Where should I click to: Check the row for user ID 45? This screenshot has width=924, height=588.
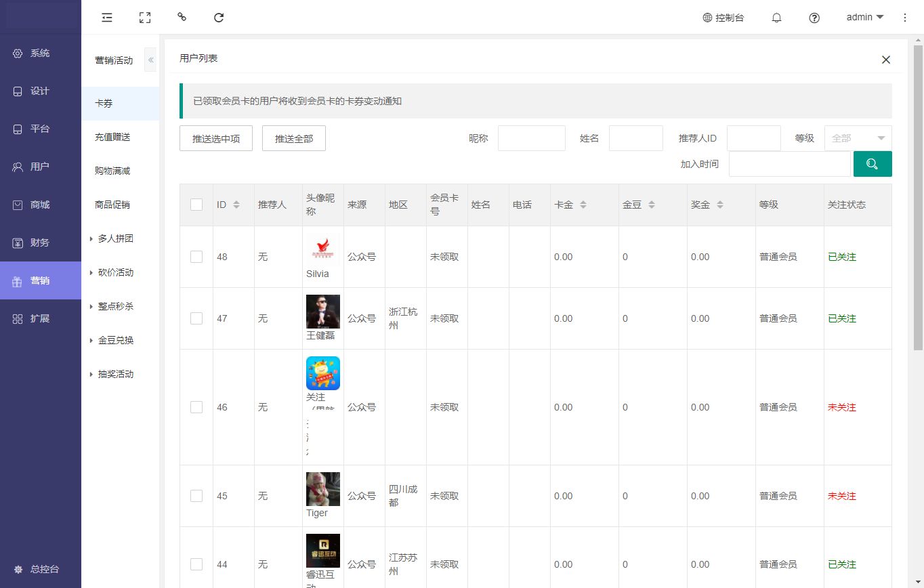pyautogui.click(x=196, y=496)
